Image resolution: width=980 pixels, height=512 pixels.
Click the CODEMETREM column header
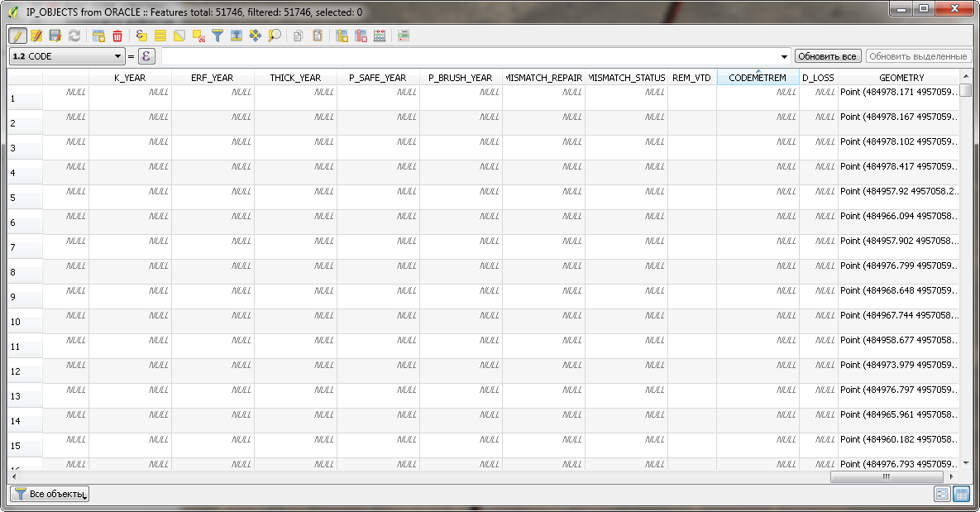pos(758,78)
